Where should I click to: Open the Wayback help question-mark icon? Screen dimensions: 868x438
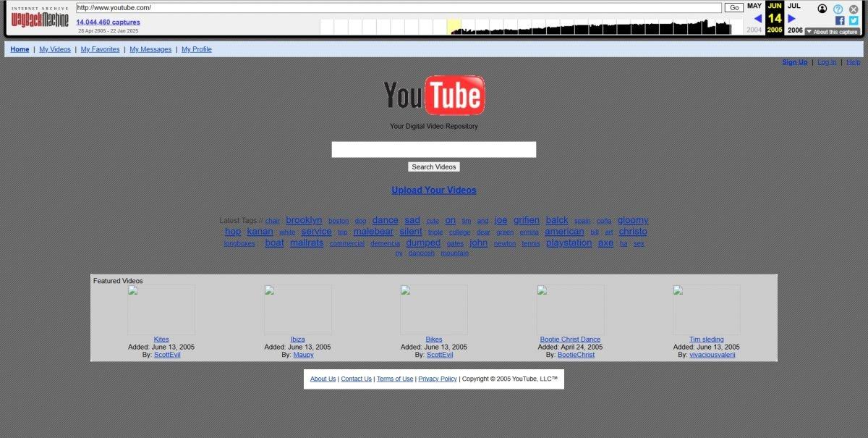[x=838, y=9]
